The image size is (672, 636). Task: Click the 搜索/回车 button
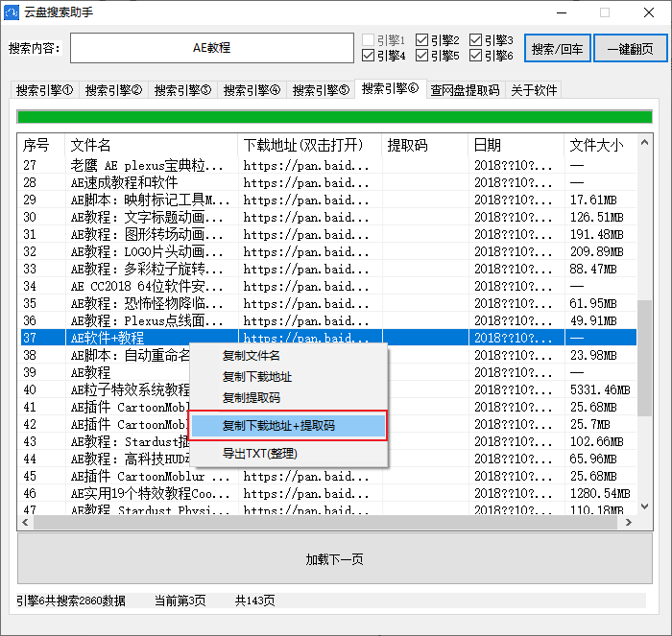pyautogui.click(x=557, y=48)
